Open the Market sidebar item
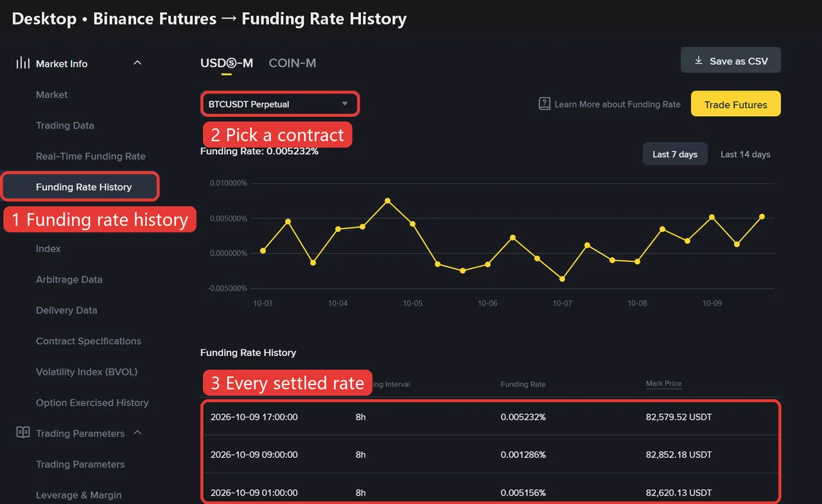822x504 pixels. [x=51, y=94]
